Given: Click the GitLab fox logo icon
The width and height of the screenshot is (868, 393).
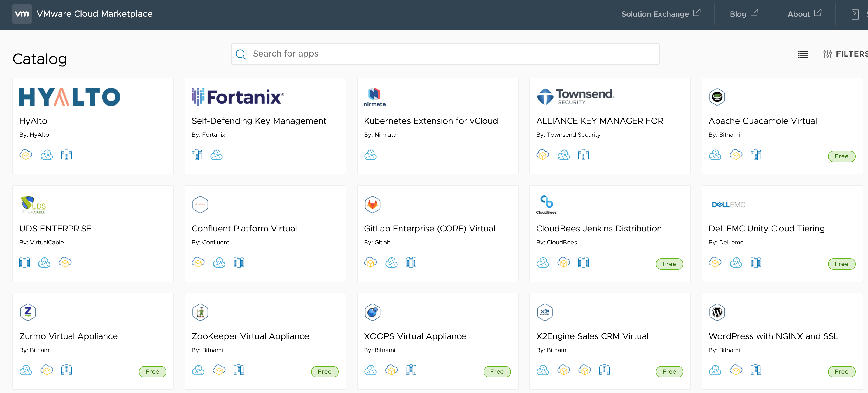Looking at the screenshot, I should (372, 204).
